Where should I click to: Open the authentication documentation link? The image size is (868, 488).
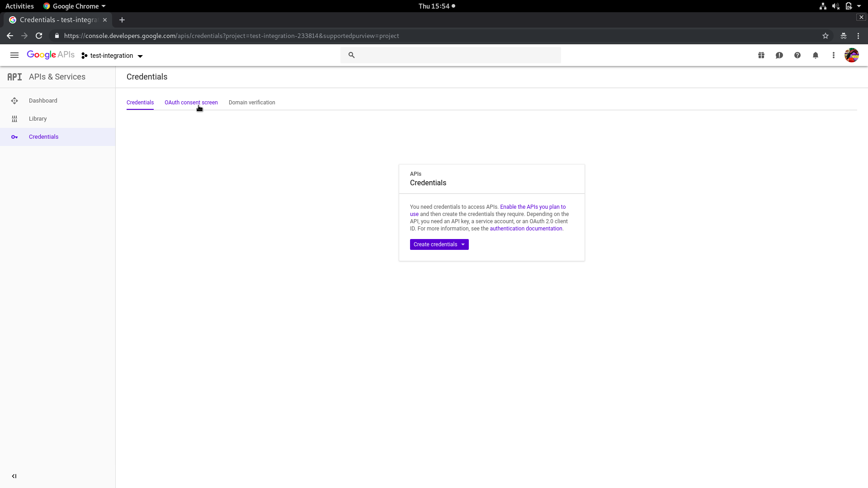pyautogui.click(x=526, y=229)
